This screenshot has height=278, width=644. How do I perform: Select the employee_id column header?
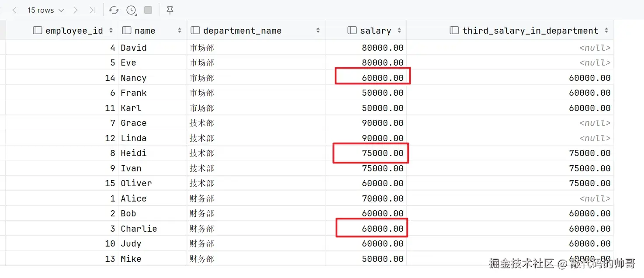pyautogui.click(x=62, y=31)
